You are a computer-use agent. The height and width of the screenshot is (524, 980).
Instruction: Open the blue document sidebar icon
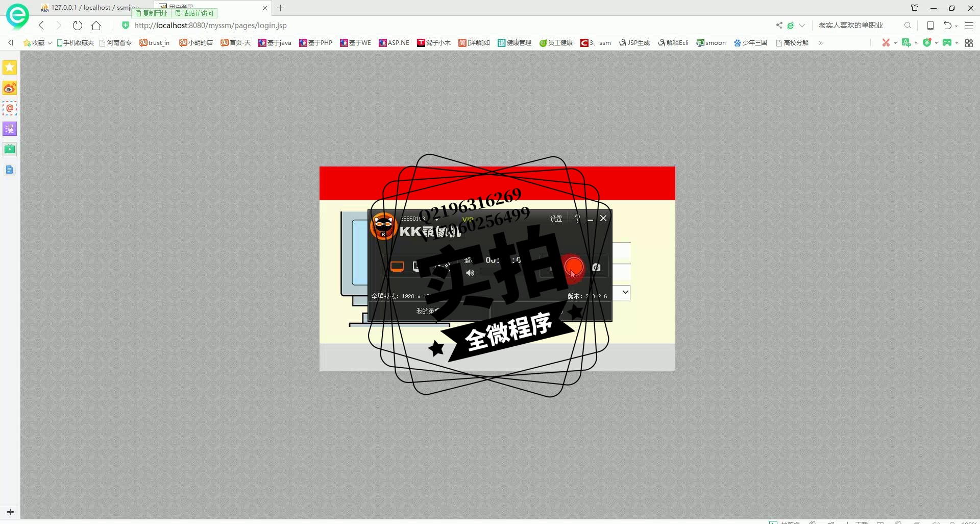[10, 170]
